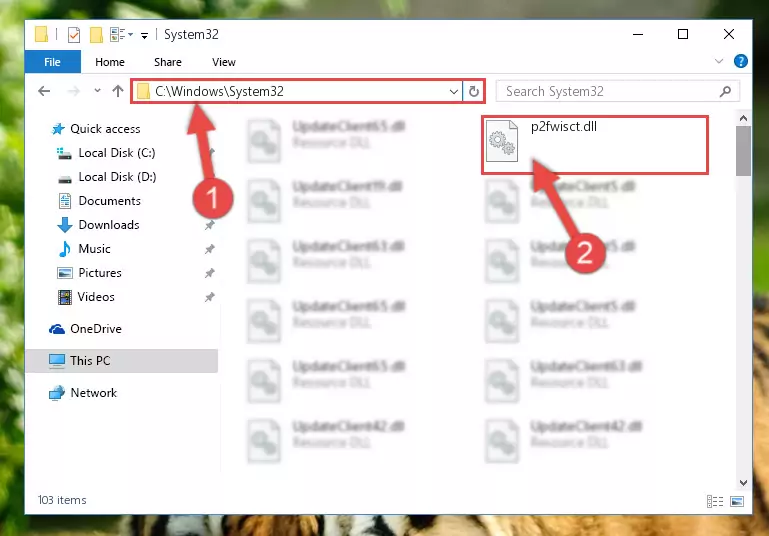The image size is (769, 536).
Task: Go forward with the forward arrow
Action: (74, 91)
